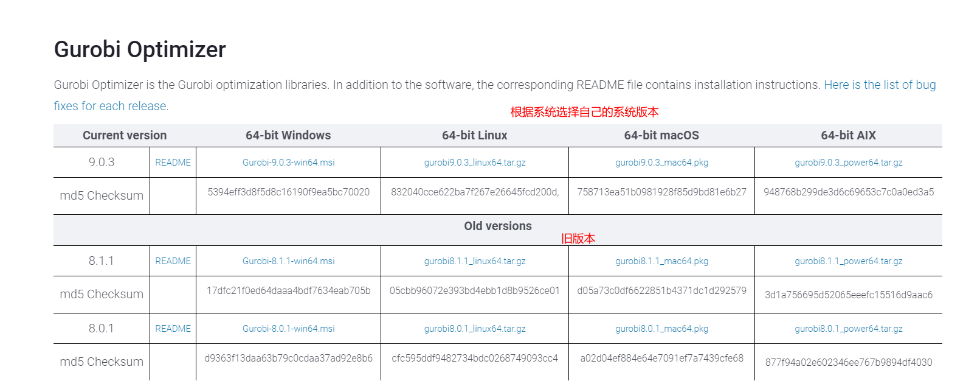
Task: Click the Current version column header
Action: [x=125, y=136]
